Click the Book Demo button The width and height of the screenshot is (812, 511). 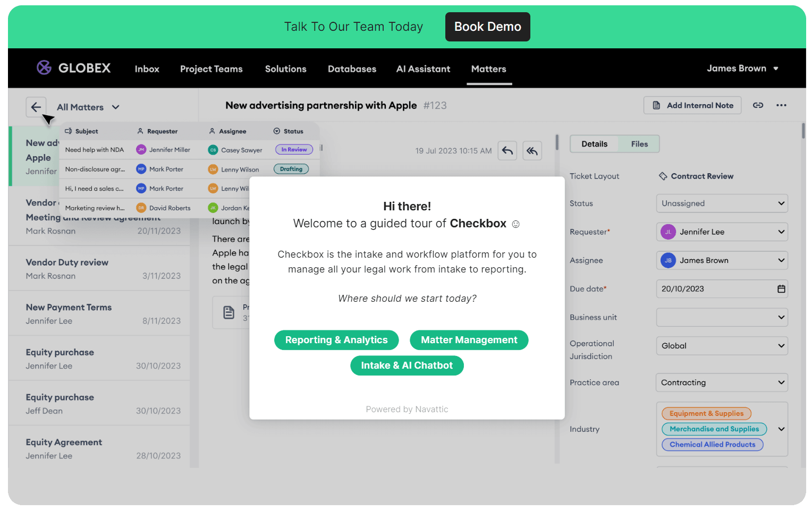pyautogui.click(x=488, y=27)
